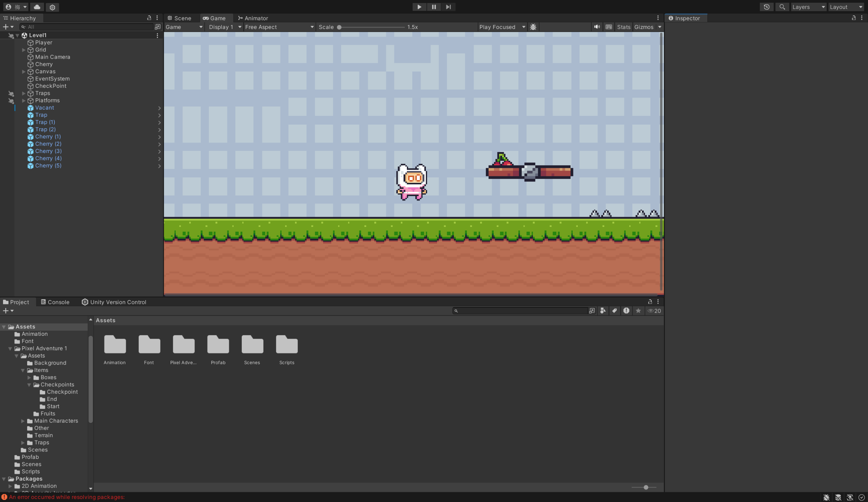Open the Unity Version Control tab

114,302
